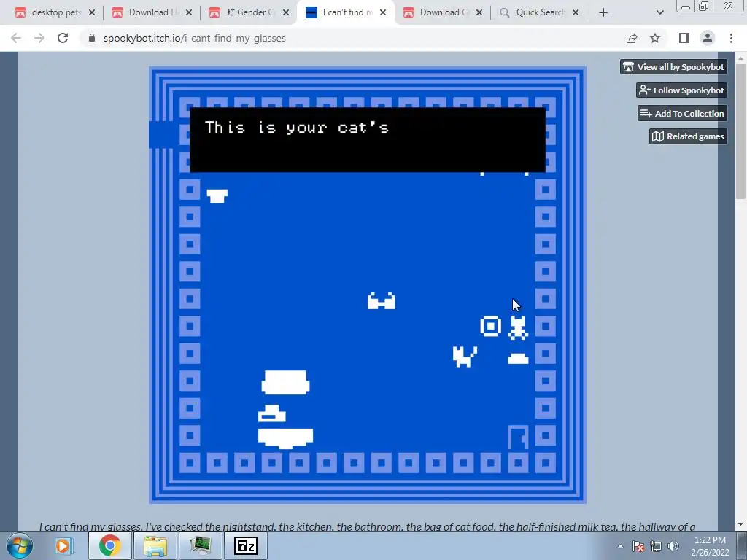
Task: Add game to collection
Action: (x=682, y=113)
